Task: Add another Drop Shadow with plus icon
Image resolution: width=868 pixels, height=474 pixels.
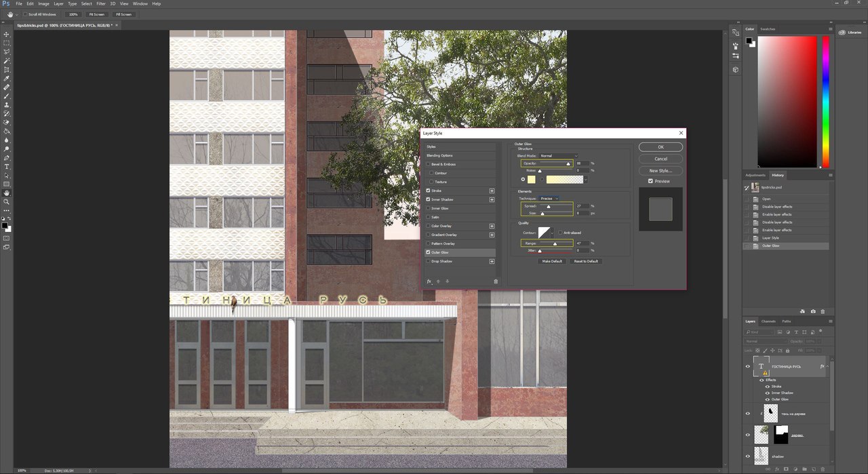Action: (492, 261)
